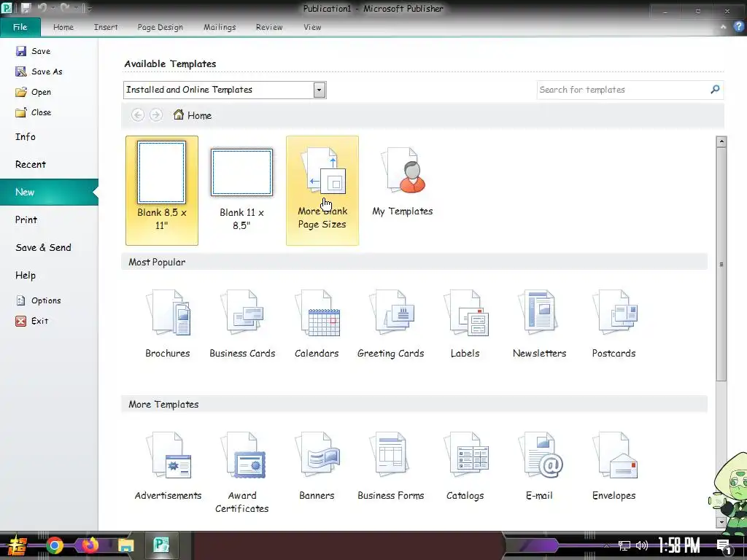This screenshot has width=747, height=560.
Task: Switch to the View tab
Action: pyautogui.click(x=312, y=27)
